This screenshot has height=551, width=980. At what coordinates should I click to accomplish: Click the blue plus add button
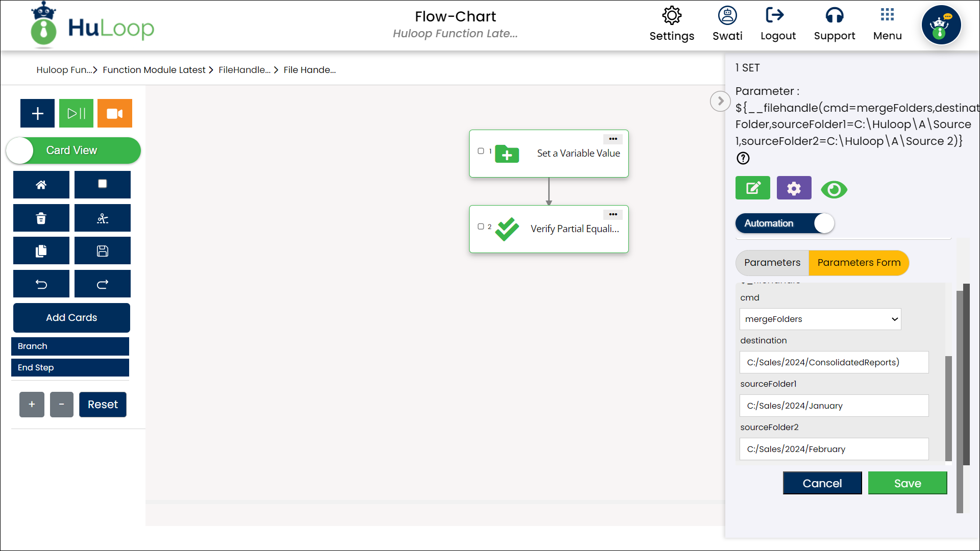37,113
